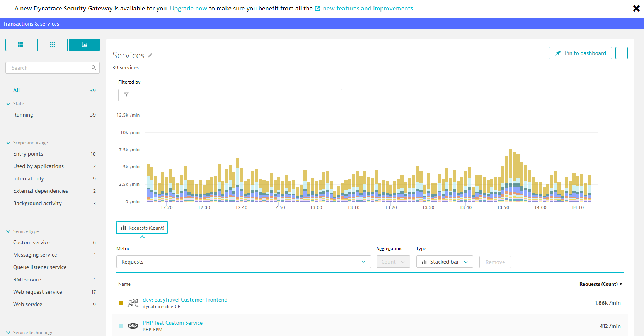Click the magnifier icon in Search box
Viewport: 644px width, 336px height.
94,68
